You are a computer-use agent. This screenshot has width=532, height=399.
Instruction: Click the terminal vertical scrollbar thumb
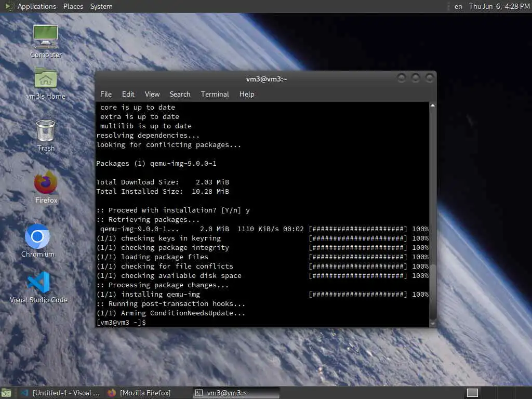[x=433, y=292]
